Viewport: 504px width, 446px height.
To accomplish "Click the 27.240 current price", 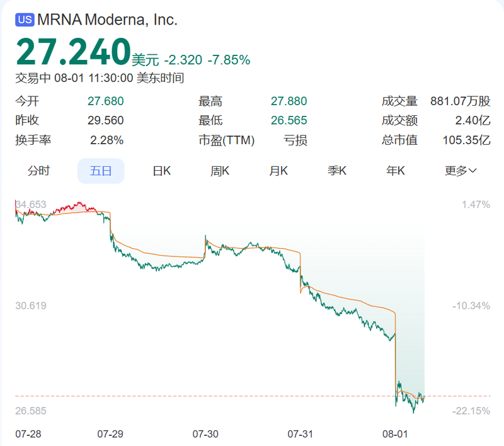I will [x=73, y=52].
